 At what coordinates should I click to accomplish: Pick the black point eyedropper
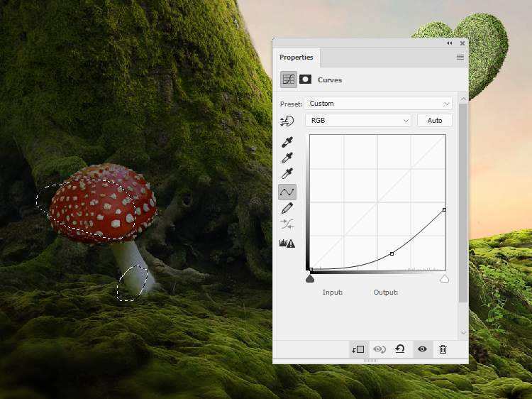[287, 142]
